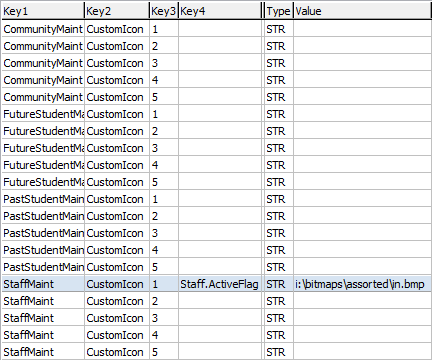Sort by the Key1 column header
Viewport: 432px width, 360px height.
point(43,11)
